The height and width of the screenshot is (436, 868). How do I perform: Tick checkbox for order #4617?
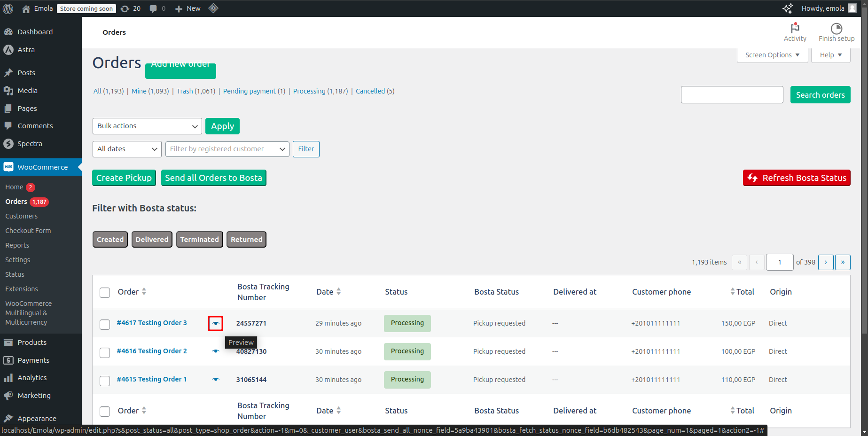click(105, 325)
